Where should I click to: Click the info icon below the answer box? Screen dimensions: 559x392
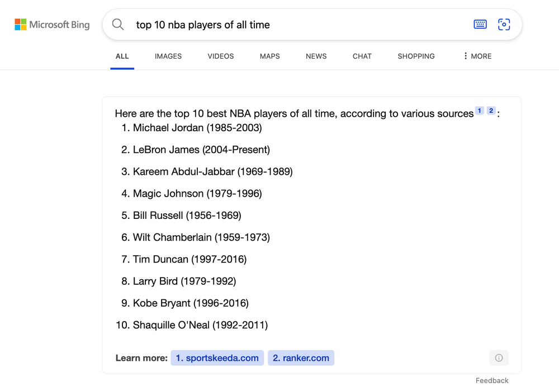(x=499, y=358)
